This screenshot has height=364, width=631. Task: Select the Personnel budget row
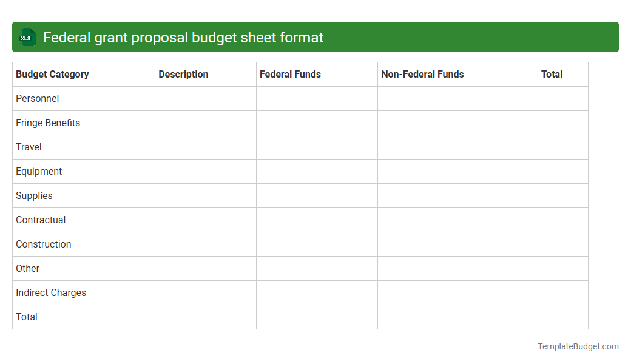[38, 98]
